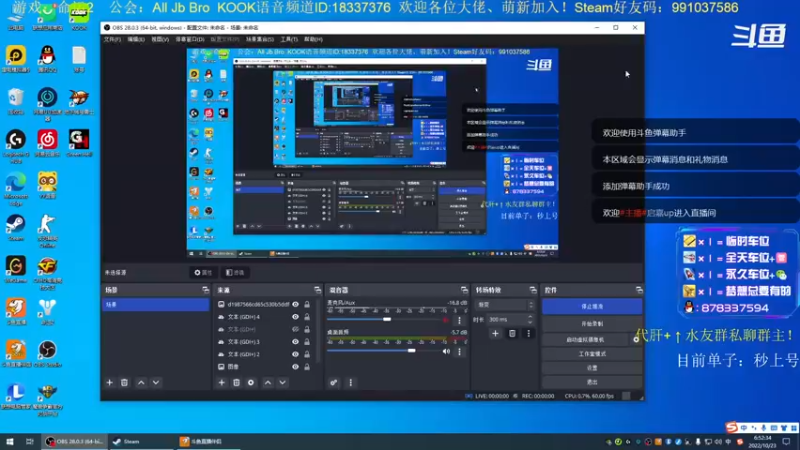Open advanced audio properties gear in mixer
This screenshot has height=450, width=800.
point(334,383)
